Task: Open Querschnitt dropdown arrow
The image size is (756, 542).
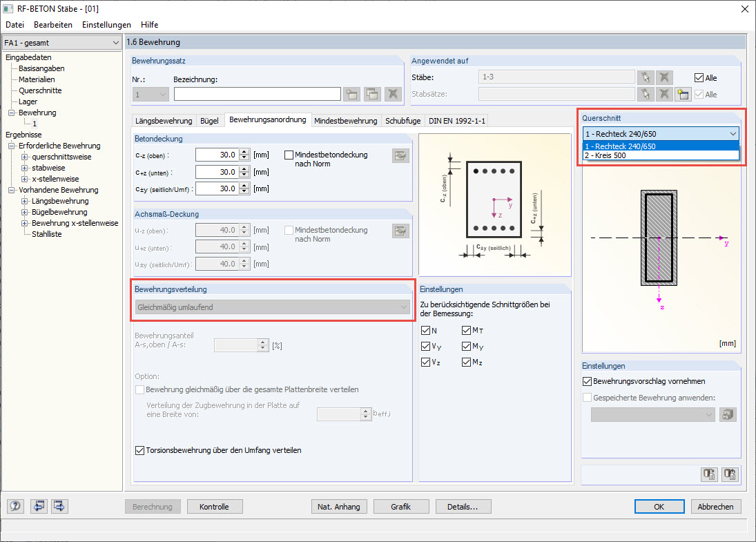Action: coord(733,133)
